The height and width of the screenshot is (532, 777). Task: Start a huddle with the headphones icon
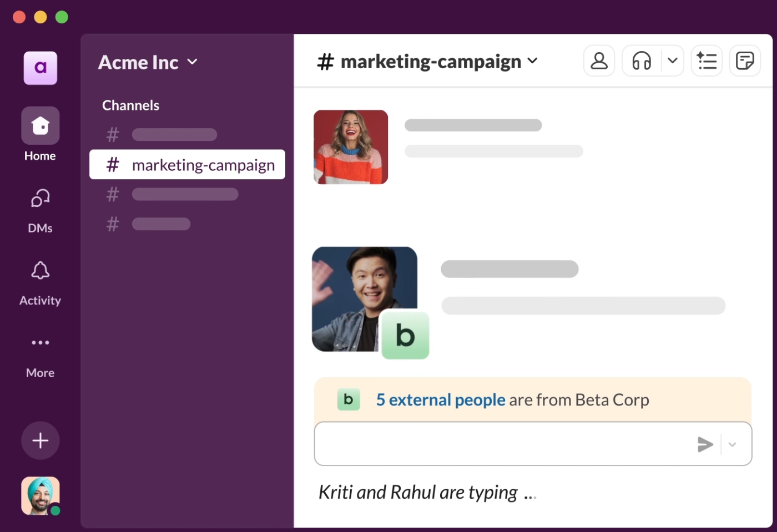click(x=641, y=60)
